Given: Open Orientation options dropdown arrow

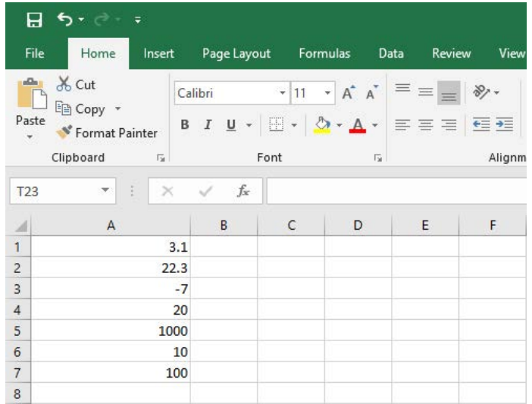Looking at the screenshot, I should point(496,92).
